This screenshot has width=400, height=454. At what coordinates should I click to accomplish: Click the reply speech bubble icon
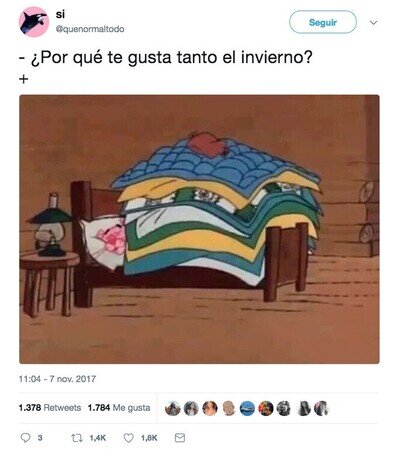25,437
